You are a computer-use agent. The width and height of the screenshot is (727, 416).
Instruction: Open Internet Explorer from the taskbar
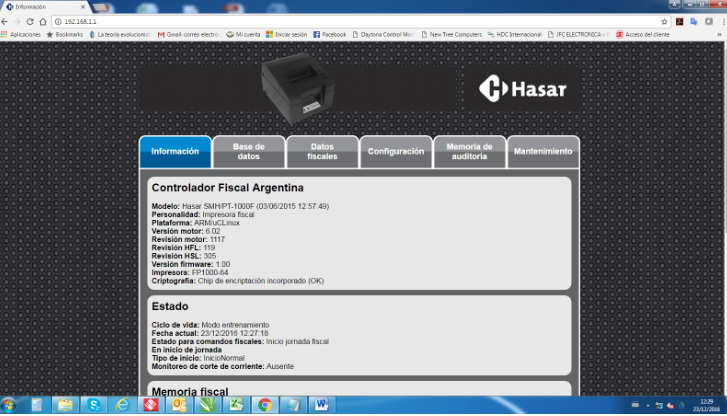122,405
